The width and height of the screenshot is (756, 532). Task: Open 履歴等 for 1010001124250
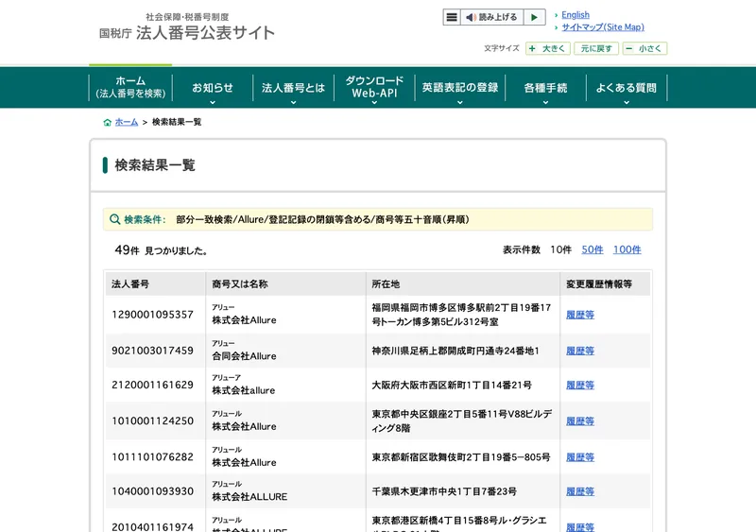pyautogui.click(x=580, y=421)
